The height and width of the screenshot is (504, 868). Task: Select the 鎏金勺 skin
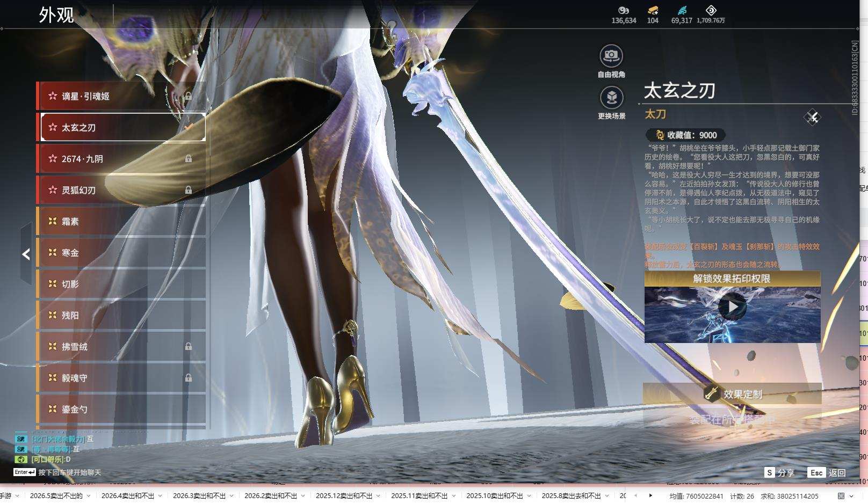121,409
